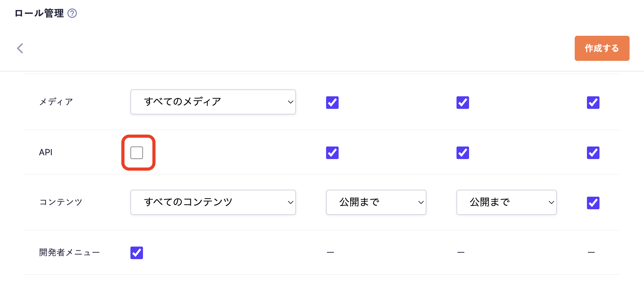Toggle middle checkbox in メディア row
Image resolution: width=644 pixels, height=293 pixels.
click(463, 103)
